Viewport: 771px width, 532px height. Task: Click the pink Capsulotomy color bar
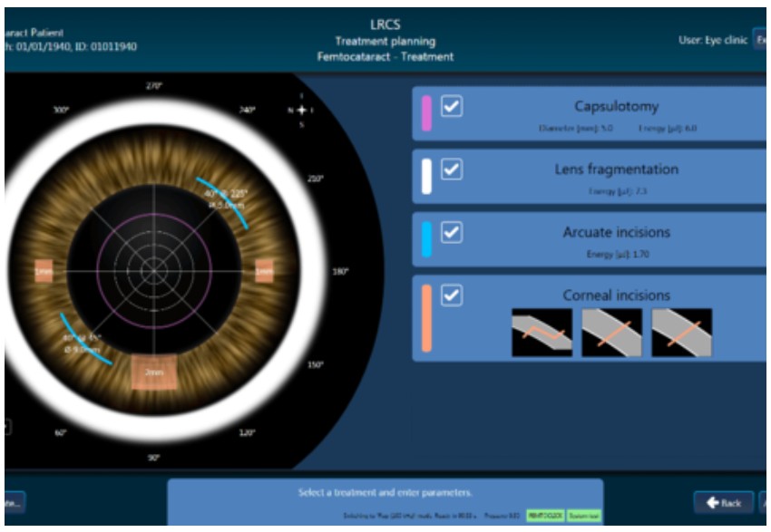(426, 113)
